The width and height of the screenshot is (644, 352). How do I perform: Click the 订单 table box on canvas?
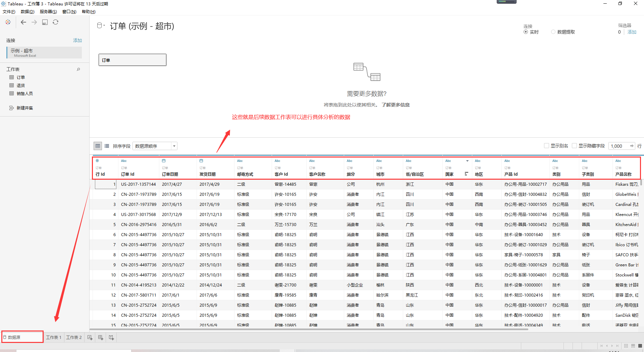pos(132,60)
